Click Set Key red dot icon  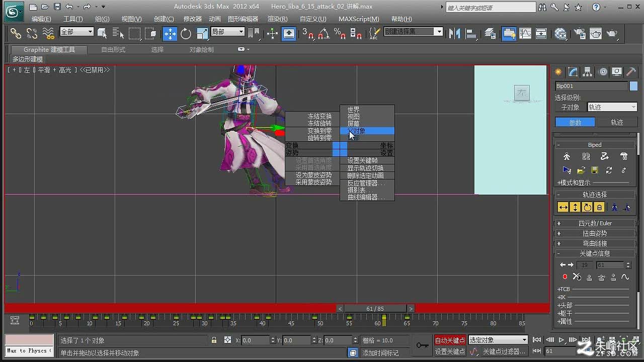(x=565, y=277)
